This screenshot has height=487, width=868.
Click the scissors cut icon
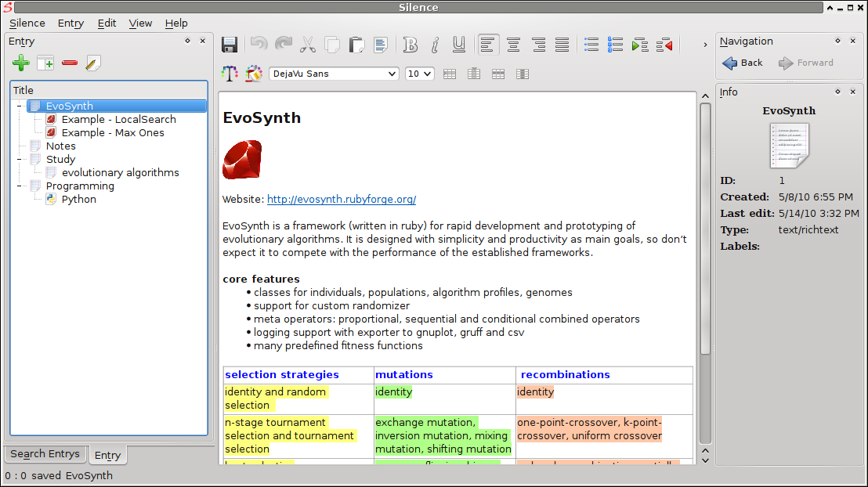click(x=308, y=45)
